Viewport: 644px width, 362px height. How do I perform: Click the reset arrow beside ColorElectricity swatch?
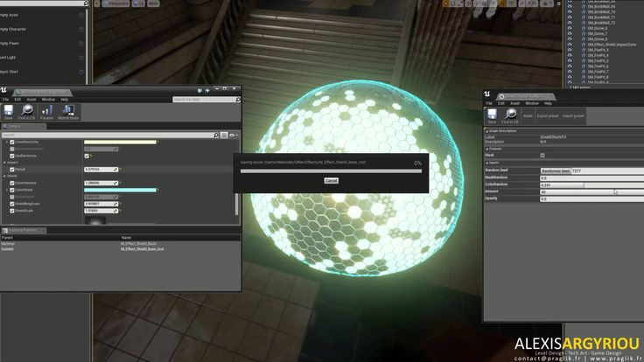[158, 142]
